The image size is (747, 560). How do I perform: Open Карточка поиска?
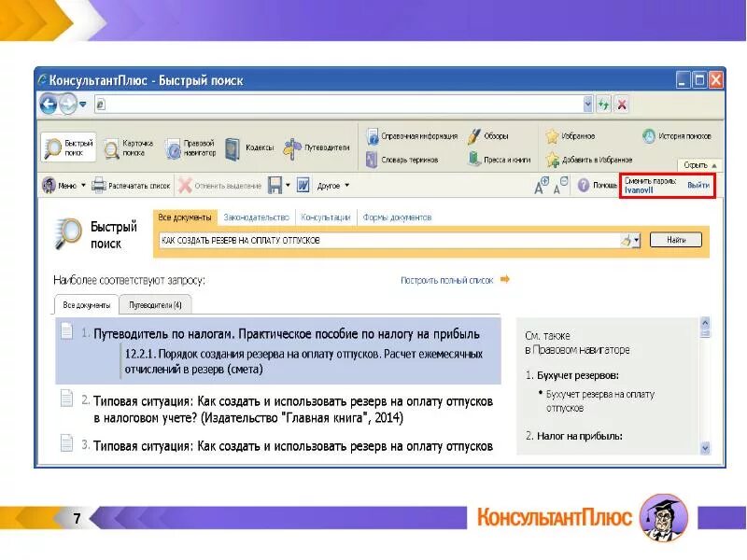(x=129, y=148)
